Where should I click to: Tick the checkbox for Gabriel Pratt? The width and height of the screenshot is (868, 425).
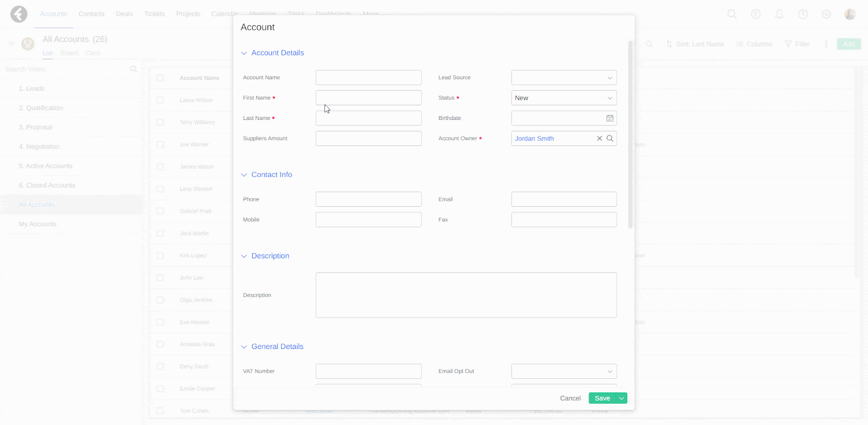tap(160, 211)
